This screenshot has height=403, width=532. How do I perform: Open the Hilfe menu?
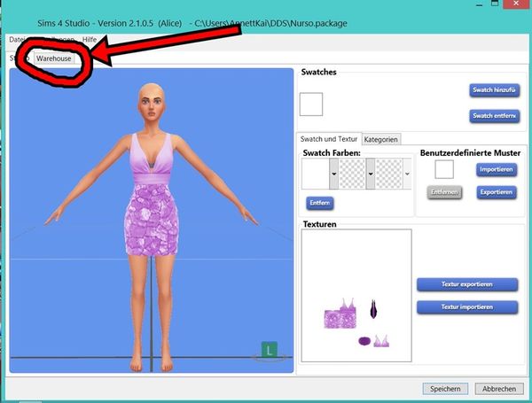pos(90,40)
